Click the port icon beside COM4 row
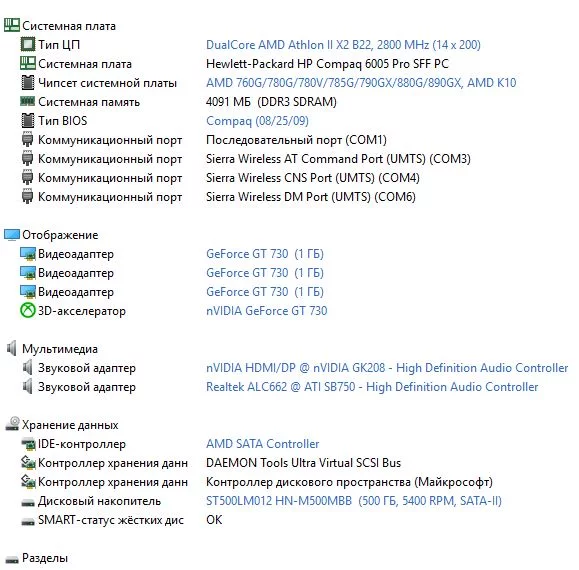The height and width of the screenshot is (570, 579). pyautogui.click(x=28, y=178)
